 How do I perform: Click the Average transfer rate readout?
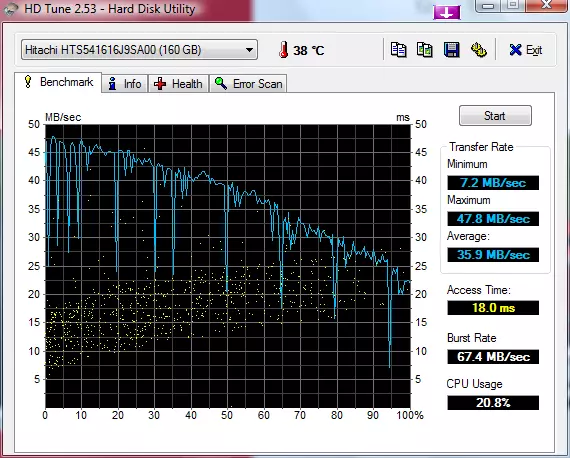click(x=493, y=254)
